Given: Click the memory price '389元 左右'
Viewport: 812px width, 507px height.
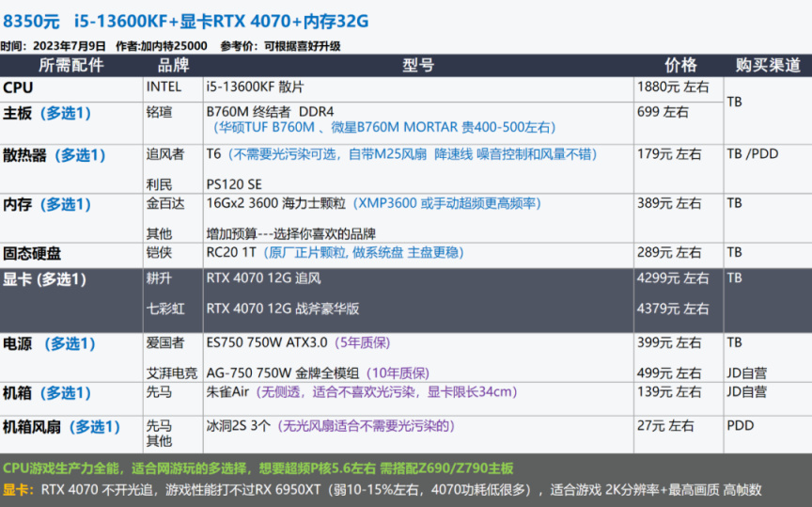Looking at the screenshot, I should 669,203.
